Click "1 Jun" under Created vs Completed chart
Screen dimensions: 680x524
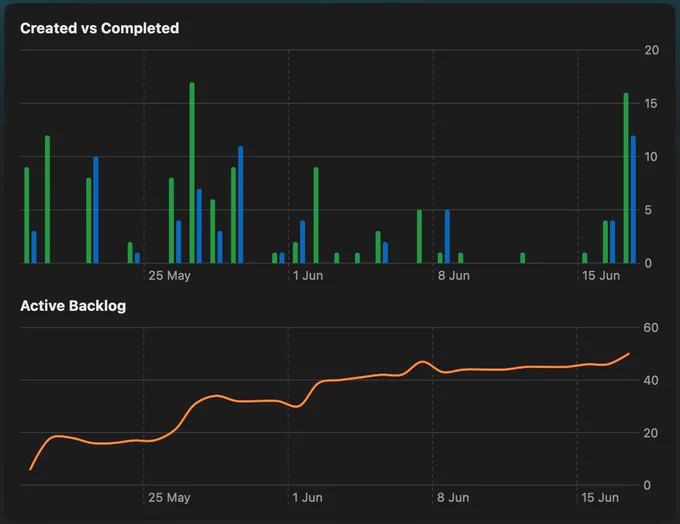click(307, 275)
